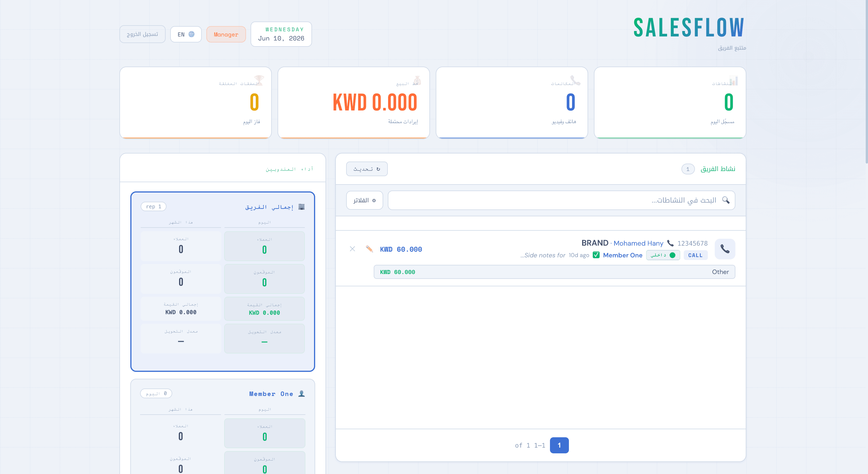Click phone number 12345678
868x474 pixels.
[692, 243]
